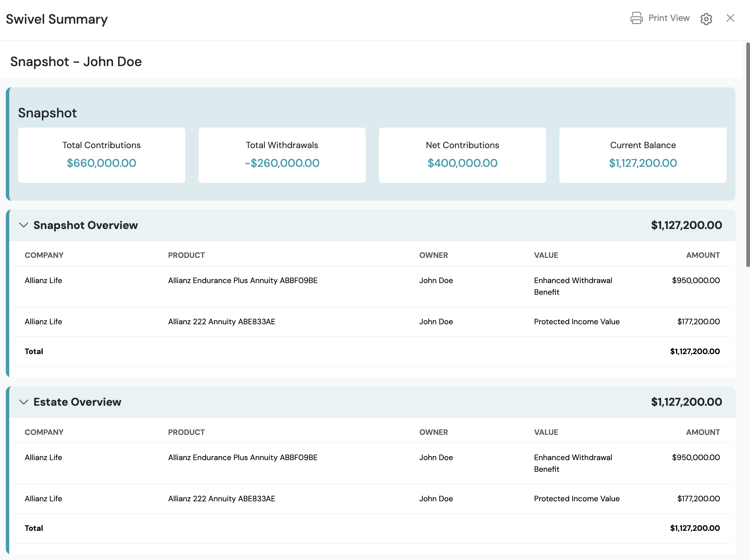
Task: Click $177,200.00 amount in Snapshot Overview
Action: coord(698,321)
